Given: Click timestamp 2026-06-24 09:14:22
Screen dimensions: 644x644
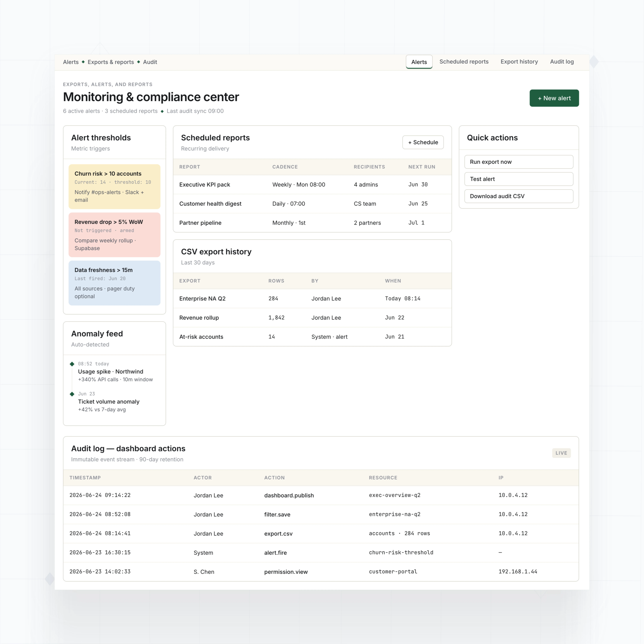Looking at the screenshot, I should coord(100,495).
